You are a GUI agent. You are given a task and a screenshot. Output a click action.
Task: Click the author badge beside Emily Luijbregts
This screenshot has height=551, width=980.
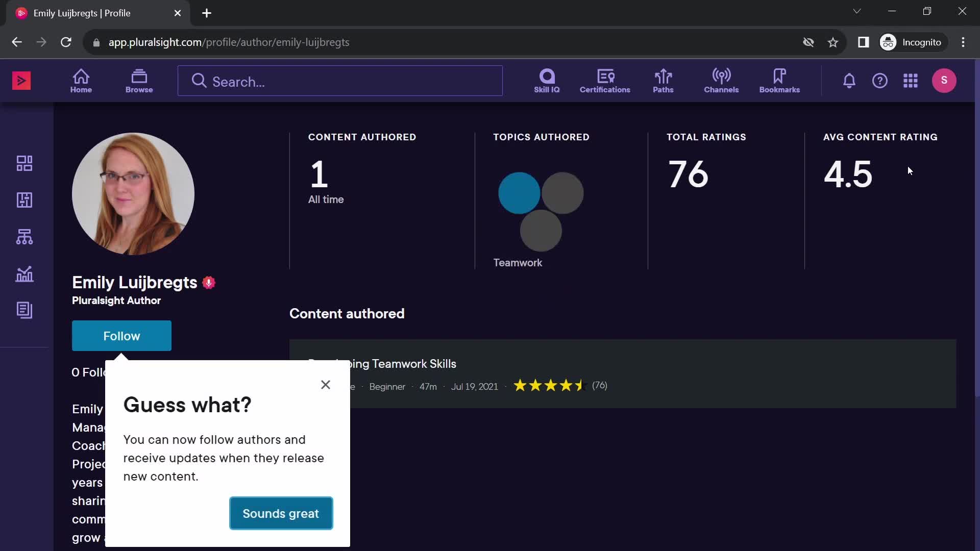tap(209, 283)
